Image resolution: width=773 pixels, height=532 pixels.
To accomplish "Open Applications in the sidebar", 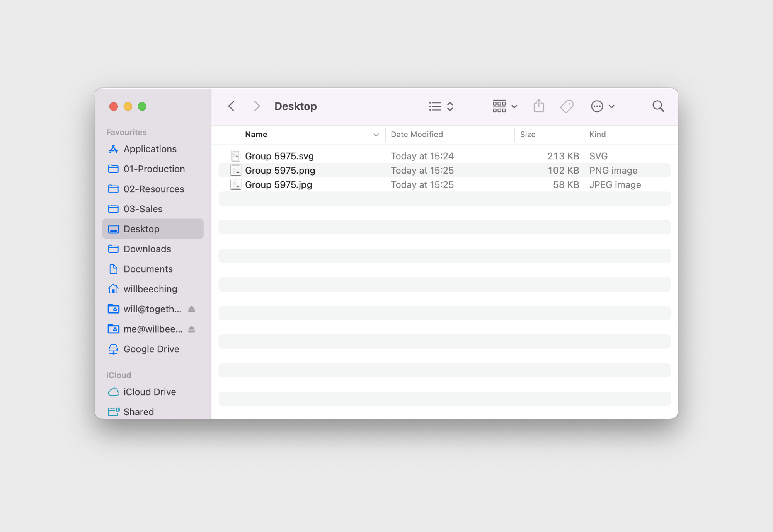I will (150, 149).
